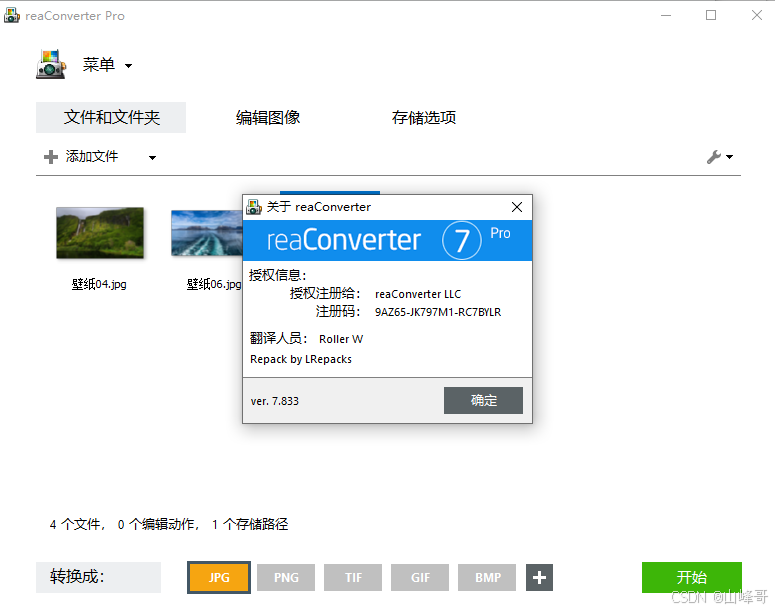Click the 1 个存储路径 status text

250,524
